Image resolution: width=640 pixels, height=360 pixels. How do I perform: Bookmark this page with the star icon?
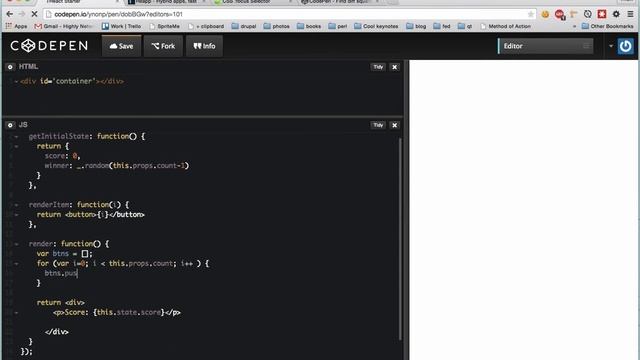(x=530, y=14)
